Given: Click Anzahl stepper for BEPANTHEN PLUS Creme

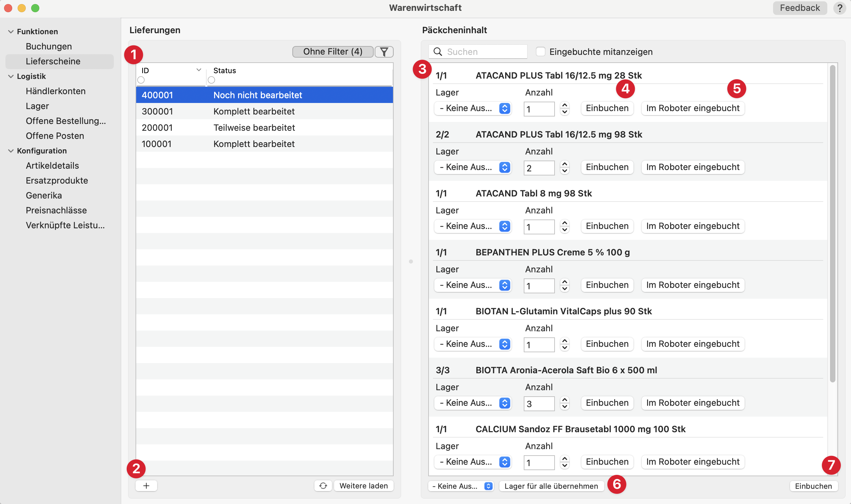Looking at the screenshot, I should click(x=564, y=285).
